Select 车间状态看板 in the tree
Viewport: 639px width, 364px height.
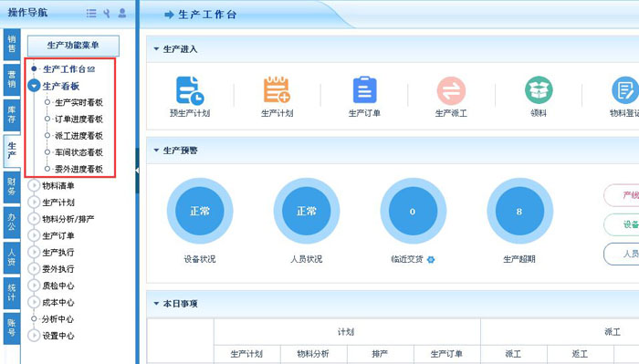pos(79,152)
